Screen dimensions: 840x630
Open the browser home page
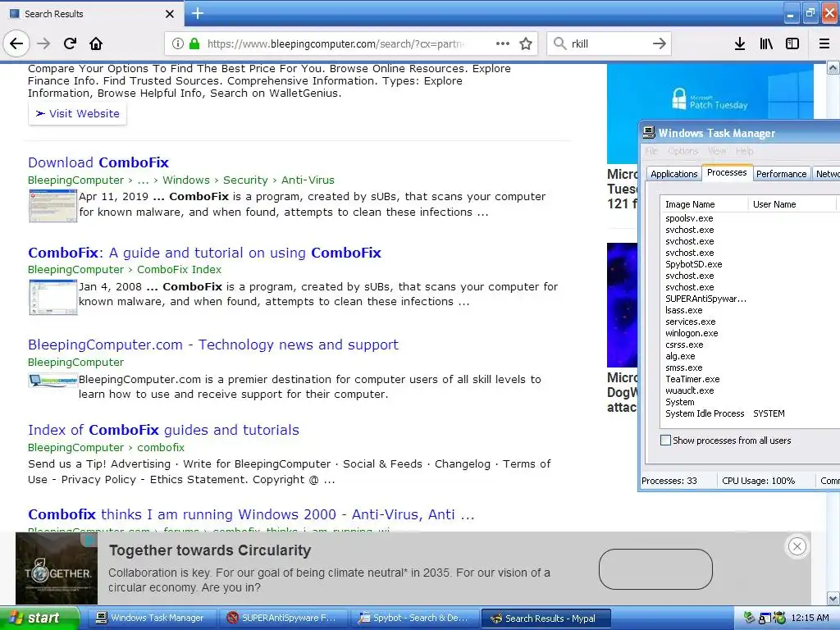pyautogui.click(x=96, y=43)
